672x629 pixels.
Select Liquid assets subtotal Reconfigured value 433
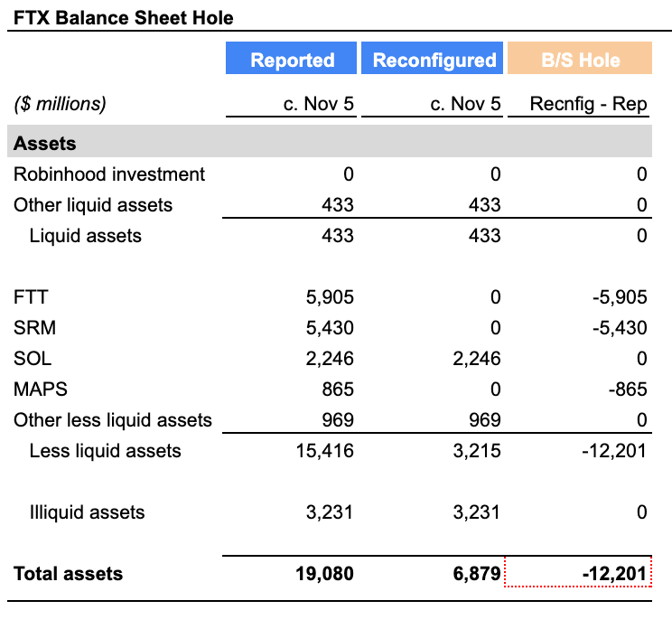coord(485,236)
